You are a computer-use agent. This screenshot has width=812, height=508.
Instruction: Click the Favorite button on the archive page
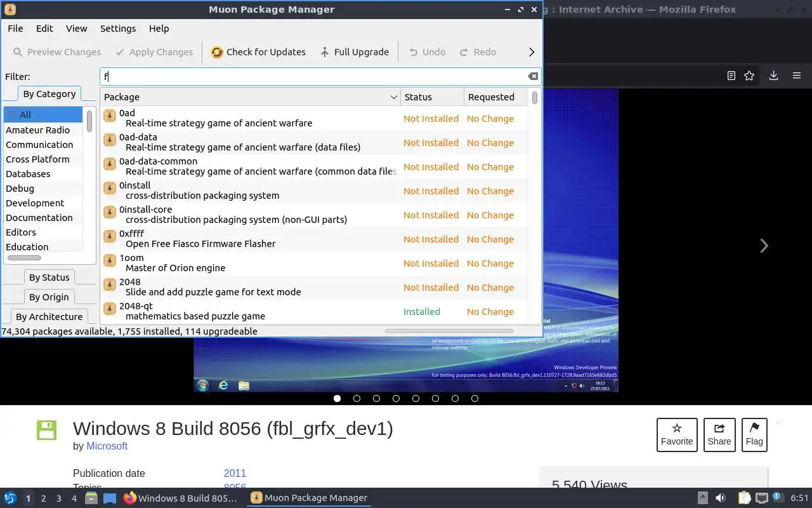point(677,435)
